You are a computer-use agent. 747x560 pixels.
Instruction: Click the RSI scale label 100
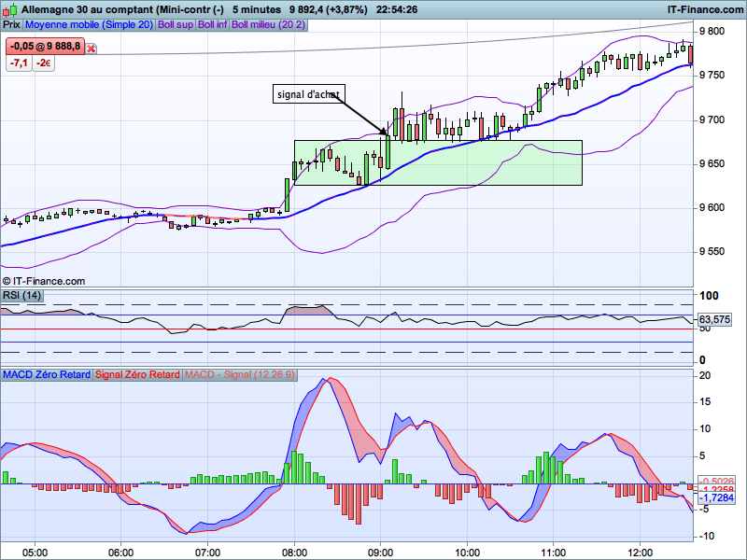[x=709, y=296]
